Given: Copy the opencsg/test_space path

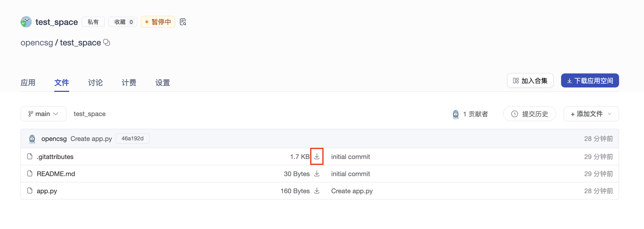Looking at the screenshot, I should click(107, 42).
